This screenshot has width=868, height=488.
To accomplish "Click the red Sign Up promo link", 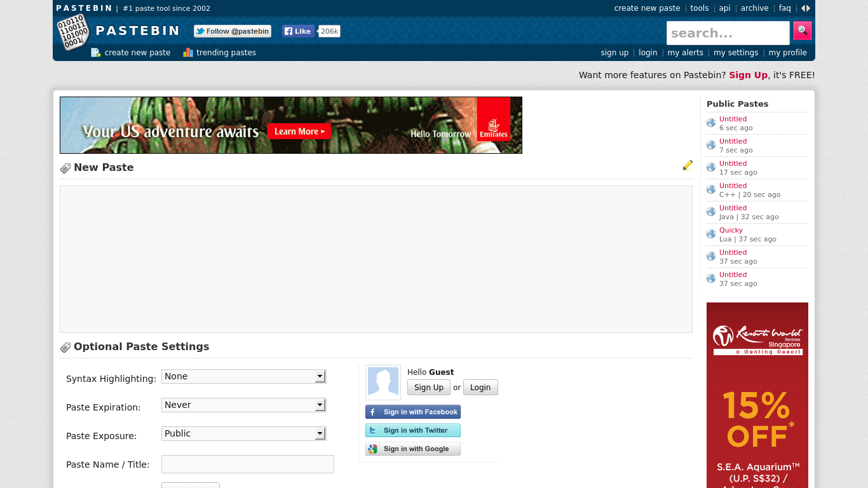I will pyautogui.click(x=749, y=75).
